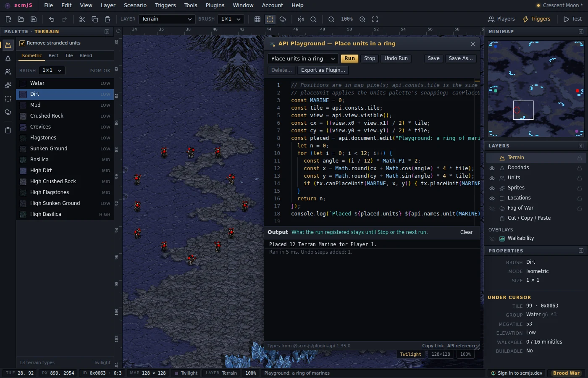588x378 pixels.
Task: Click the mirror/flip icon in toolbar
Action: click(301, 19)
